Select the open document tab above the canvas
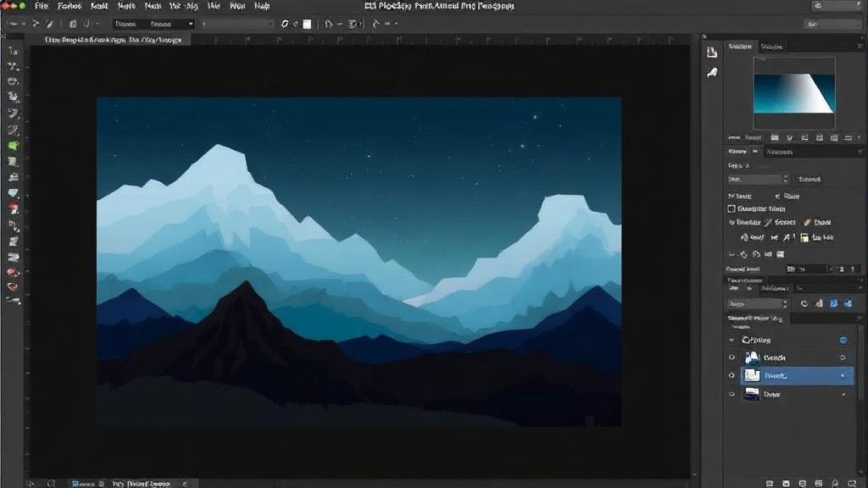This screenshot has width=868, height=488. pos(114,40)
